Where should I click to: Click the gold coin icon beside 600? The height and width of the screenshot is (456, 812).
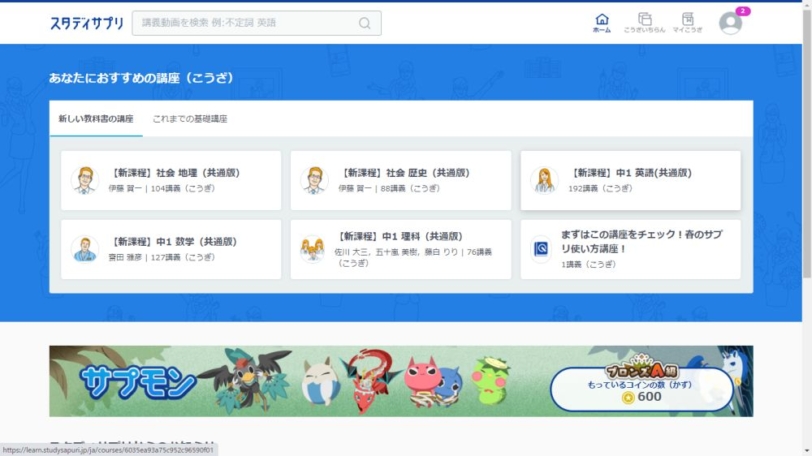[x=628, y=397]
